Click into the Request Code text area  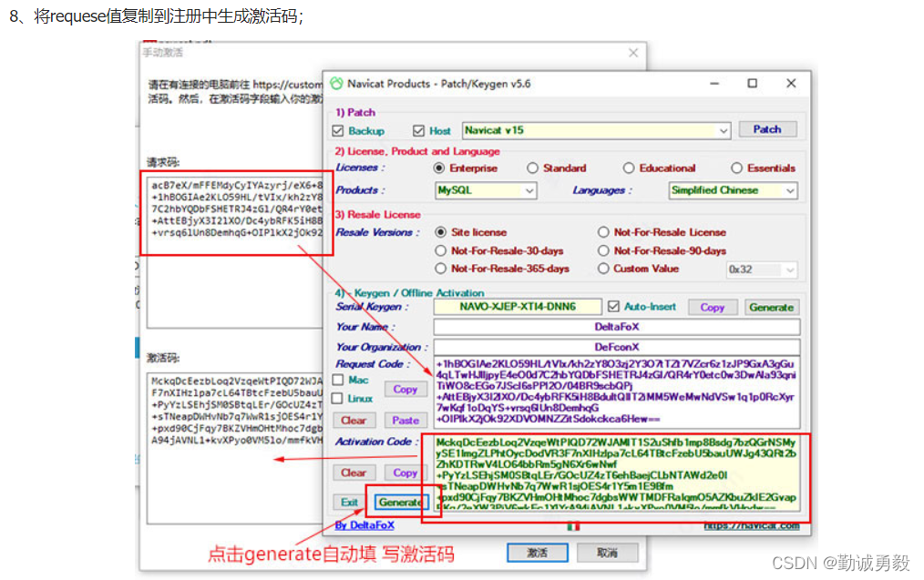tap(616, 392)
